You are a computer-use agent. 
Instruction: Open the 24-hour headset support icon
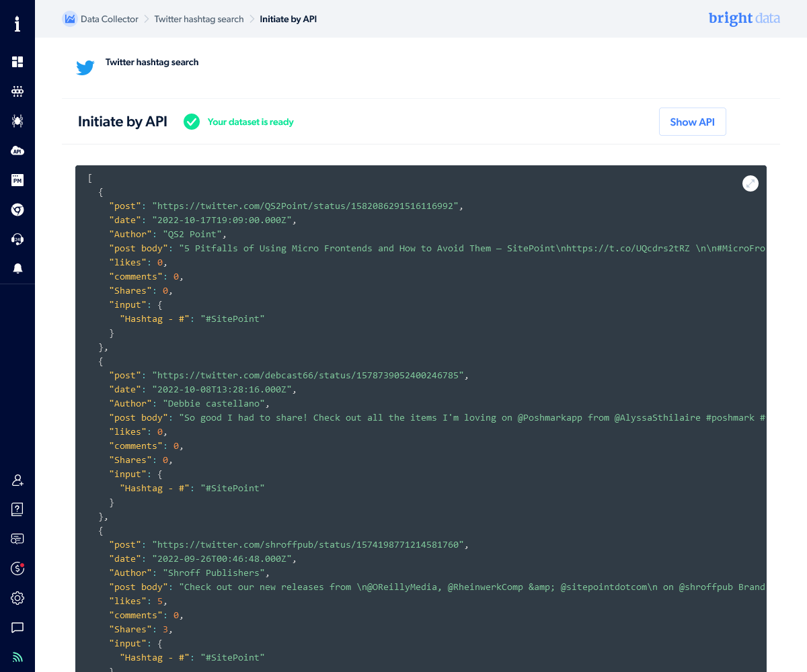(x=17, y=239)
